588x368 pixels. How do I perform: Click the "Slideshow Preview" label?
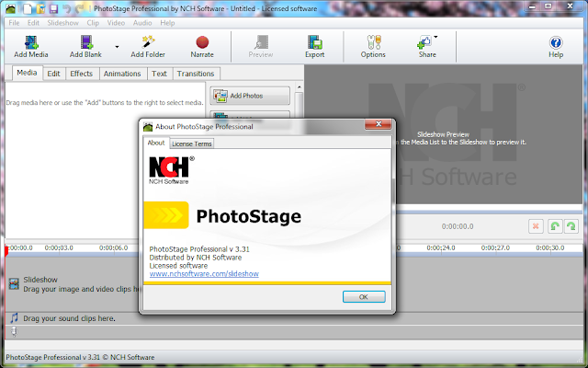tap(443, 134)
